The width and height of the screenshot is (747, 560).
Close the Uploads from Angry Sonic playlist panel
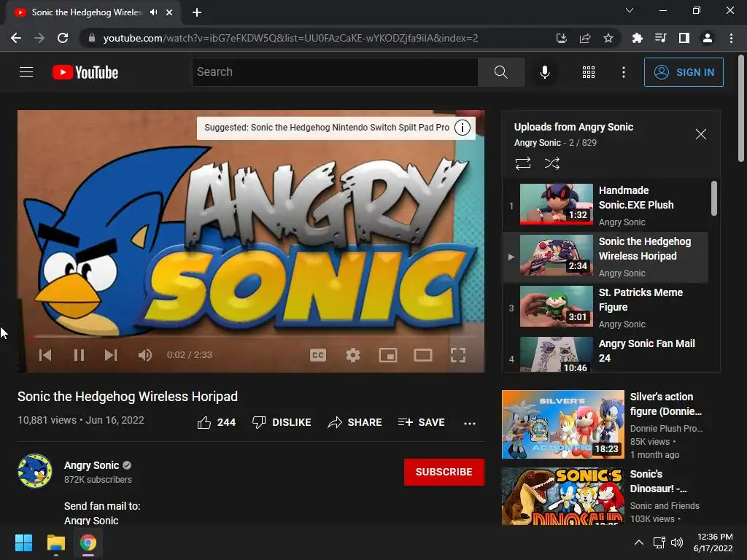[700, 134]
